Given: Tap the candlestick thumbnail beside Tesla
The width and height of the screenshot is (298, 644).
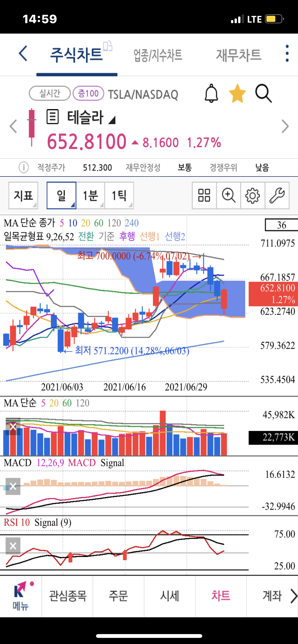Looking at the screenshot, I should (32, 127).
